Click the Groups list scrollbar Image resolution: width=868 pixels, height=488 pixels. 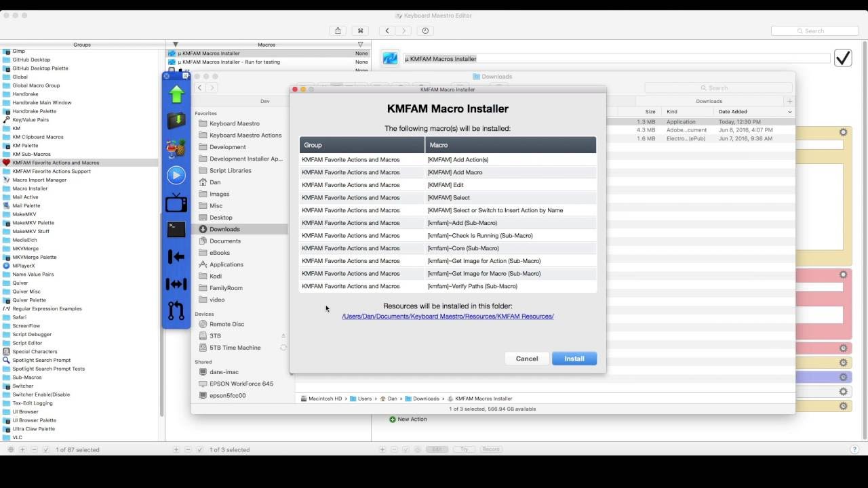[161, 315]
